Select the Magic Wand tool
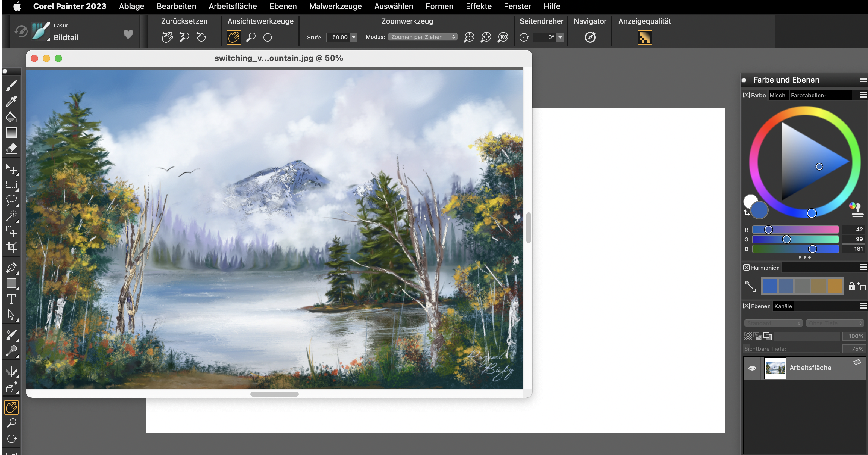 coord(11,215)
